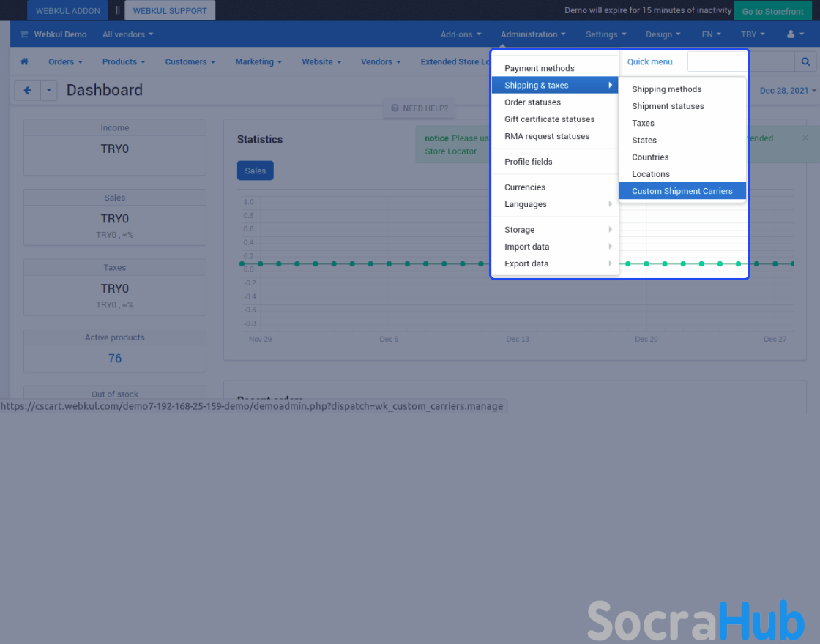Expand the Add-ons menu

pyautogui.click(x=461, y=34)
